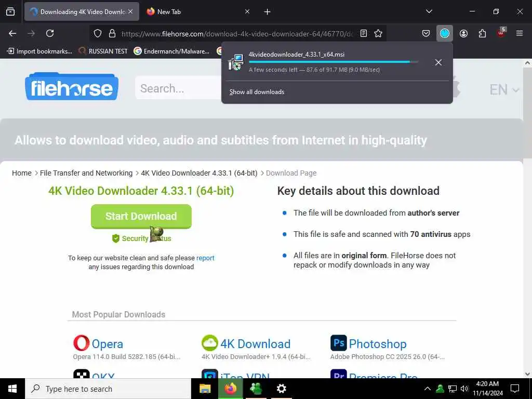Open the Photoshop download link
This screenshot has height=399, width=532.
pyautogui.click(x=378, y=344)
